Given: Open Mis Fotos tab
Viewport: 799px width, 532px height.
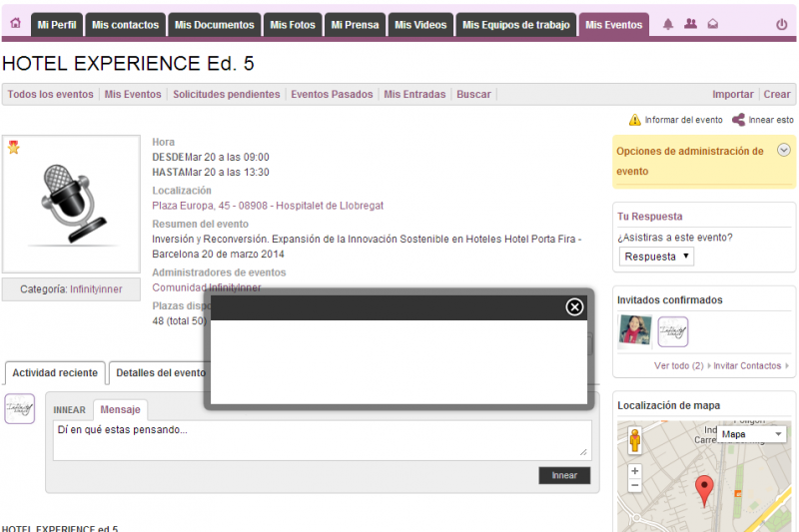Looking at the screenshot, I should pyautogui.click(x=293, y=25).
